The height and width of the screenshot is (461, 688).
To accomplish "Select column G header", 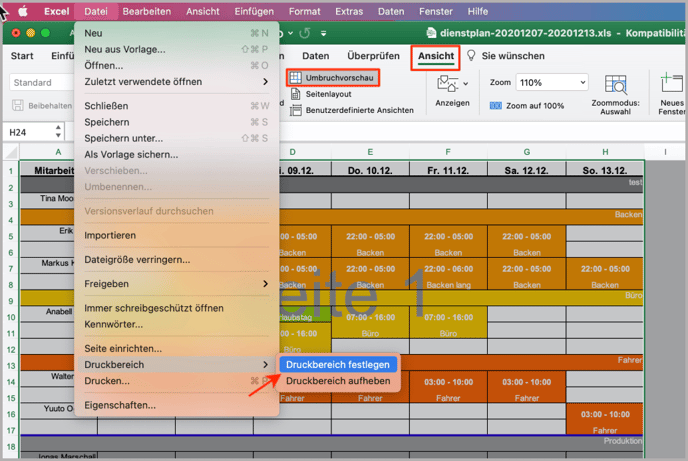I will [527, 152].
